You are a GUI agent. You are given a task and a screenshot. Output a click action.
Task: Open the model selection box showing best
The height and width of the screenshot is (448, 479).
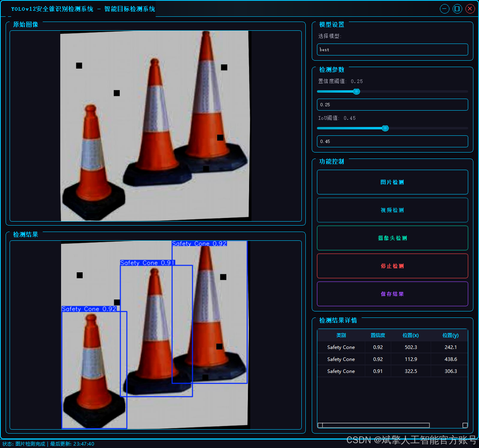point(392,50)
